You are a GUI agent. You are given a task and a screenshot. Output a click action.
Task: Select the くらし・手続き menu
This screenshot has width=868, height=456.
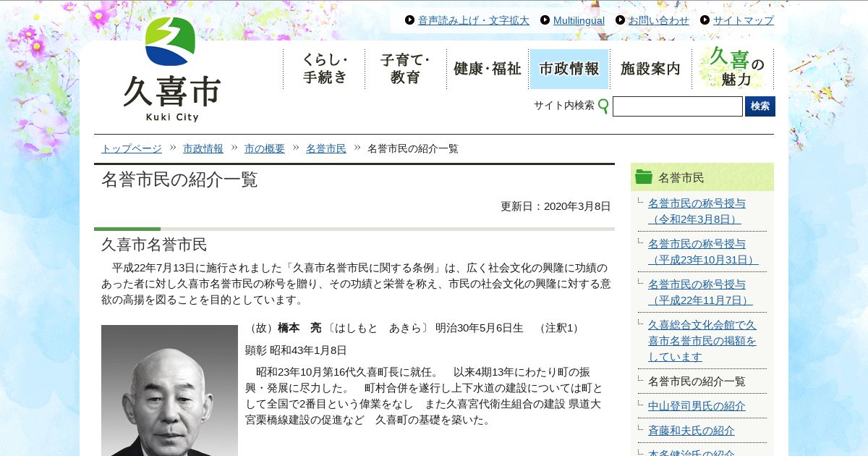coord(325,69)
